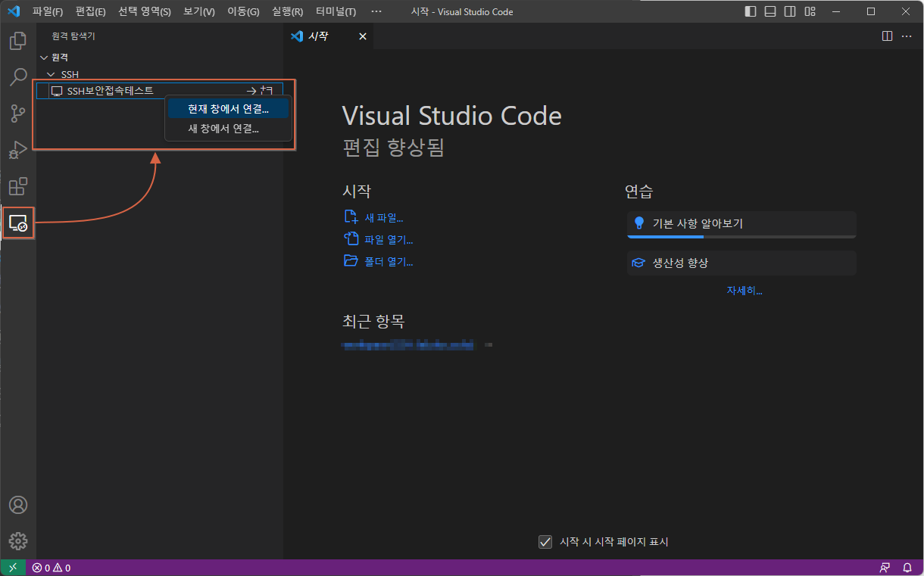Open editor more actions ellipsis
This screenshot has height=576, width=924.
click(x=907, y=36)
